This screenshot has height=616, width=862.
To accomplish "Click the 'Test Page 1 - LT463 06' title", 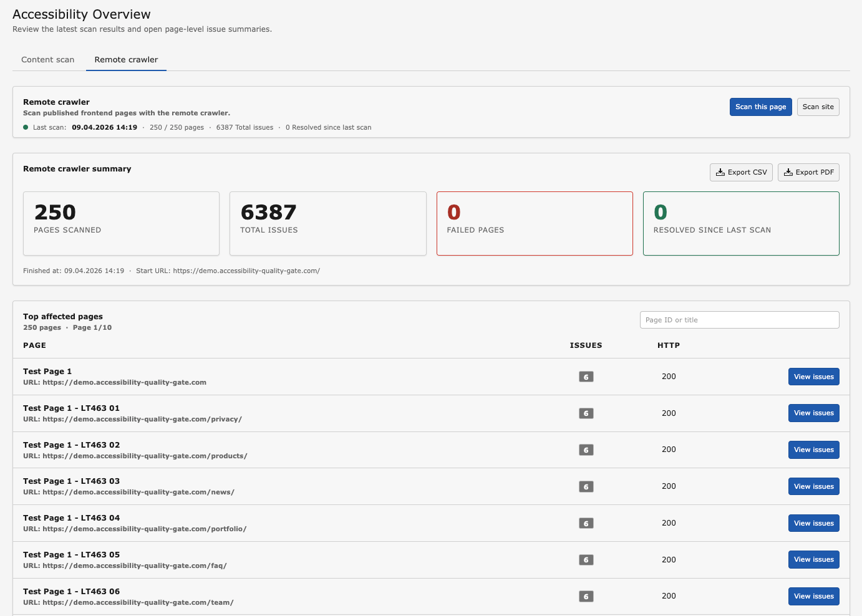I will click(x=71, y=592).
